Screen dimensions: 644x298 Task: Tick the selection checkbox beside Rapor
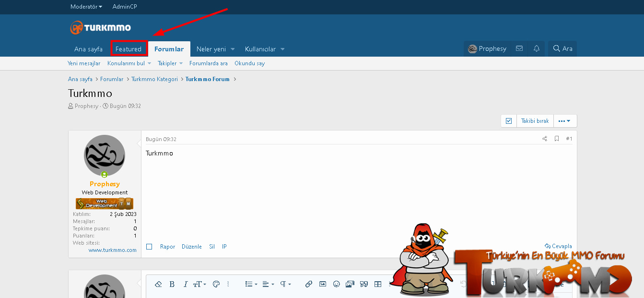coord(149,247)
